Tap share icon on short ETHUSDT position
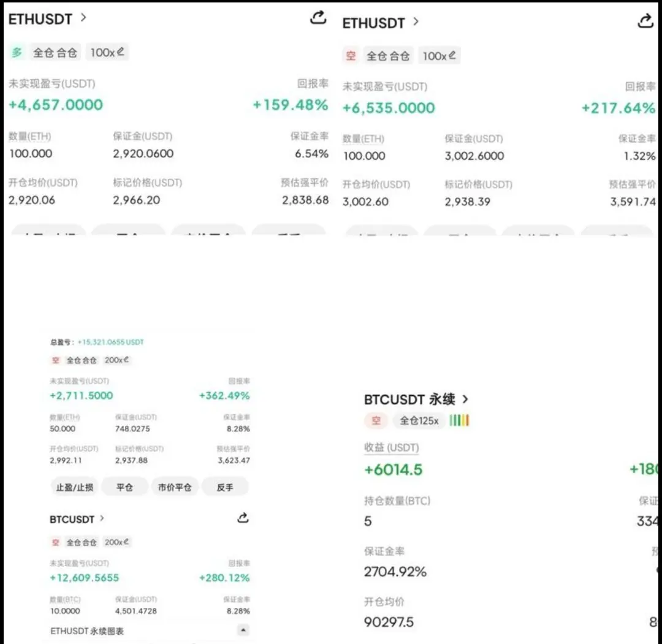This screenshot has height=644, width=662. point(645,21)
